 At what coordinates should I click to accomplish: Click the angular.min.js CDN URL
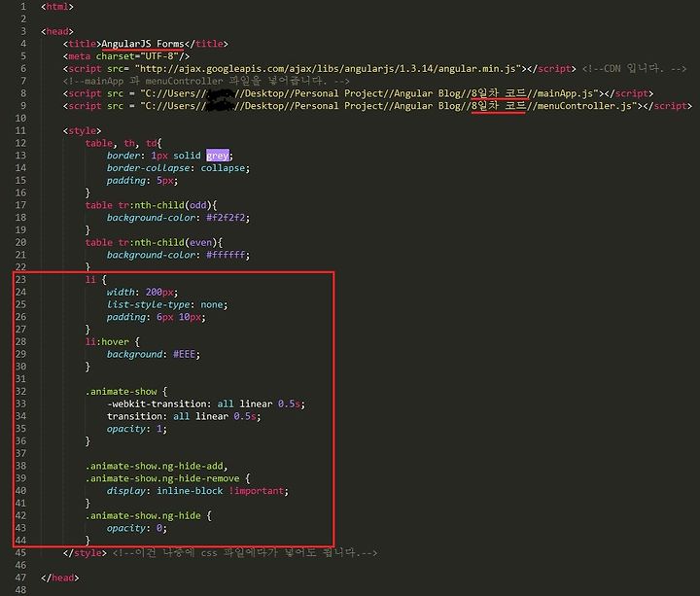click(x=329, y=69)
